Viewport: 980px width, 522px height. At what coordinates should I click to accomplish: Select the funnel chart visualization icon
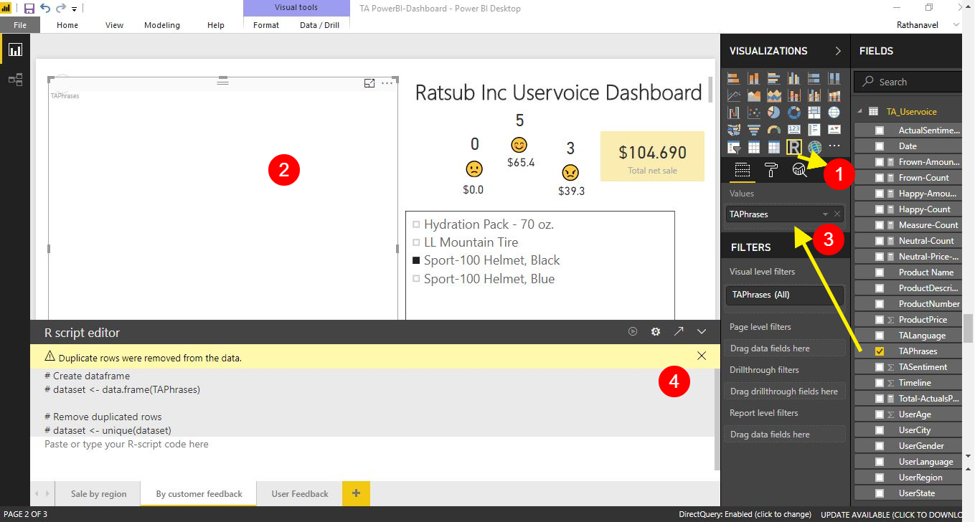point(753,129)
